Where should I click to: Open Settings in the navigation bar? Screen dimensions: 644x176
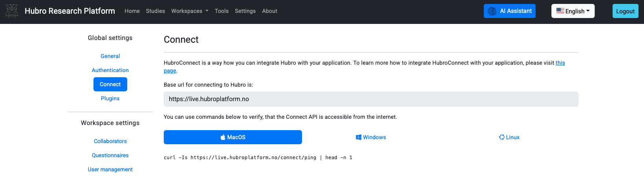245,11
